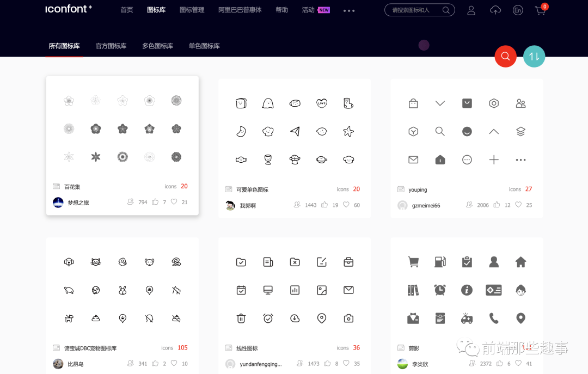Viewport: 588px width, 374px height.
Task: Like the 百花集 library with thumbs-up
Action: click(x=155, y=202)
